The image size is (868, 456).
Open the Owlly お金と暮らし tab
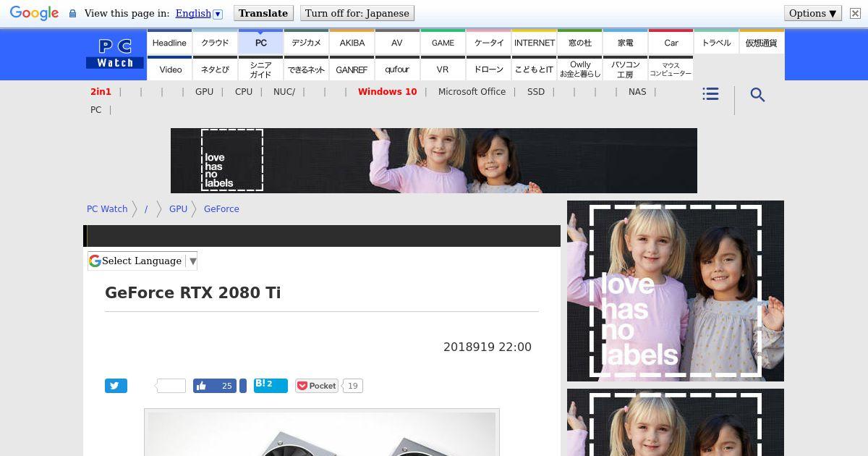(x=579, y=69)
